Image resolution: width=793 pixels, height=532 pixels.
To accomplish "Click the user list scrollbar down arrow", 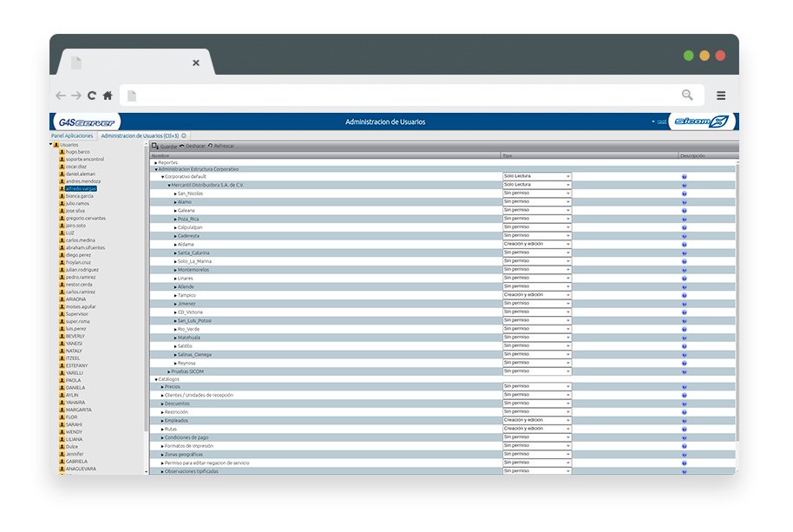I will (146, 471).
